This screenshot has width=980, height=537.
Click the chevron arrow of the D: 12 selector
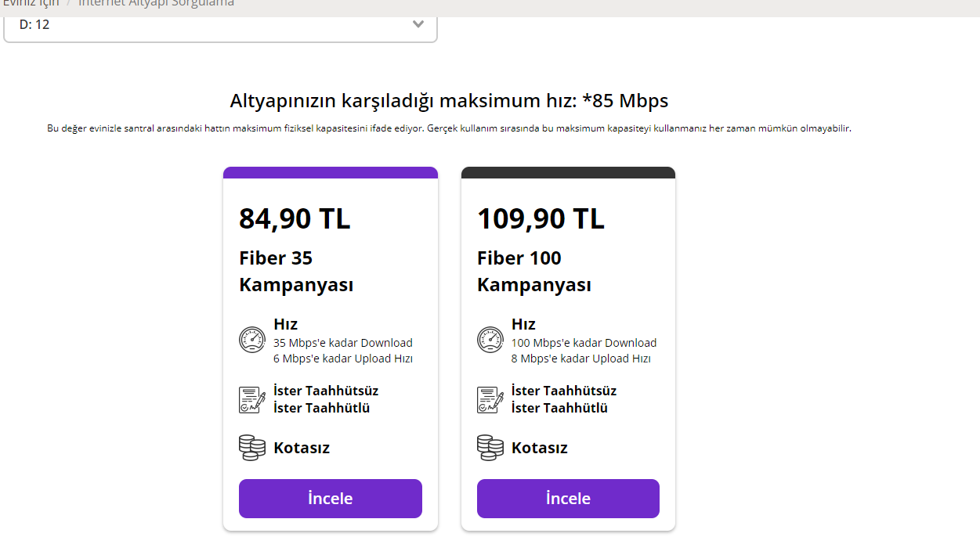point(418,24)
